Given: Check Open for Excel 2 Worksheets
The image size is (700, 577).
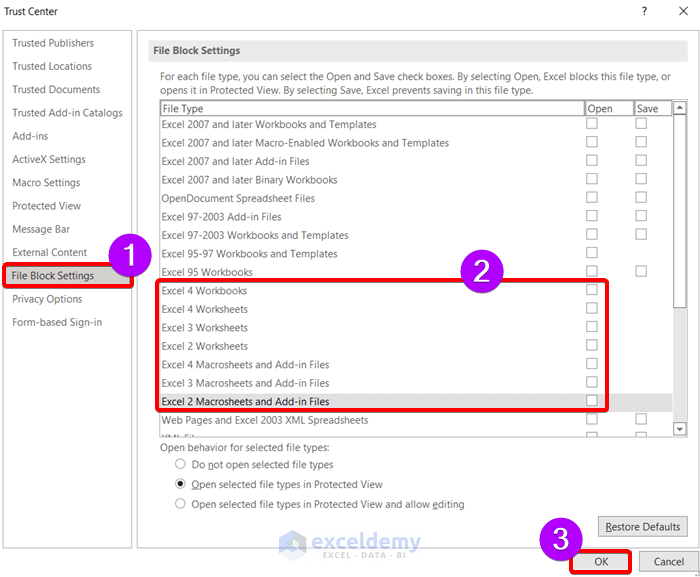Looking at the screenshot, I should click(x=592, y=345).
